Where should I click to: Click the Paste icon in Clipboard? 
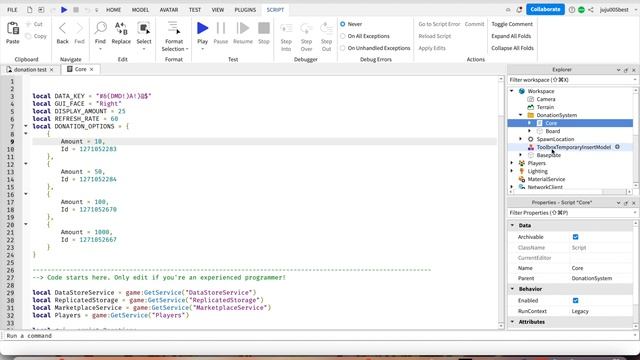click(13, 29)
